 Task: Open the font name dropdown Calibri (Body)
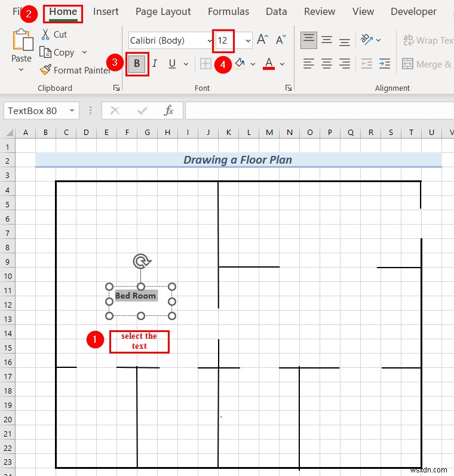[210, 41]
